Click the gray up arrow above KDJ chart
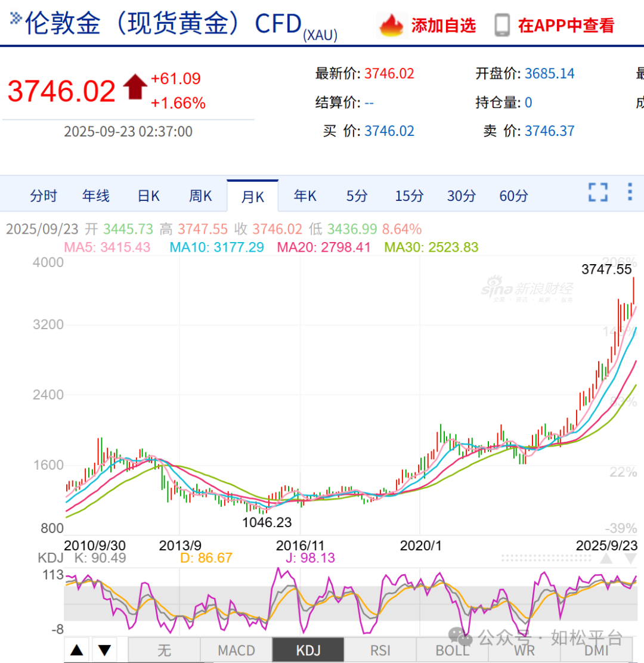Image resolution: width=644 pixels, height=663 pixels. click(x=606, y=559)
